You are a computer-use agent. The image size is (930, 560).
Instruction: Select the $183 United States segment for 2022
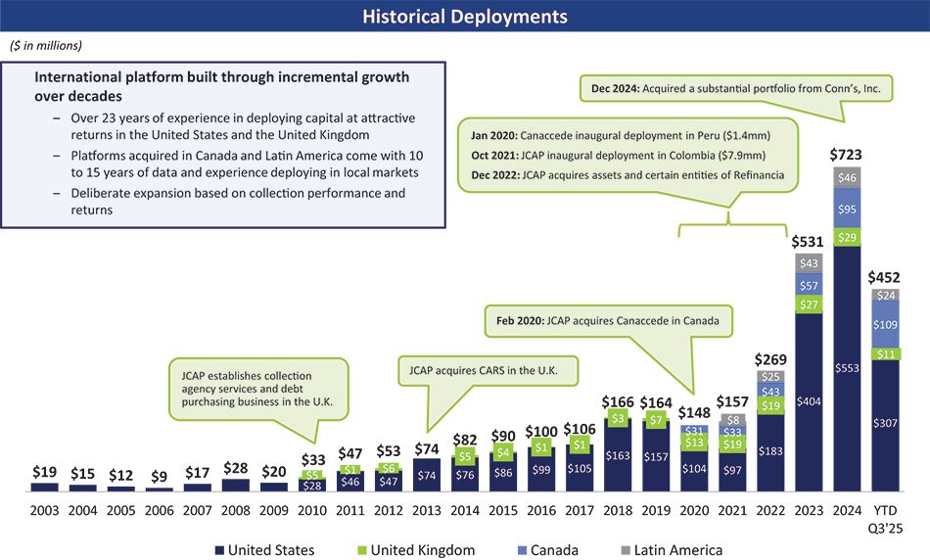pyautogui.click(x=770, y=449)
